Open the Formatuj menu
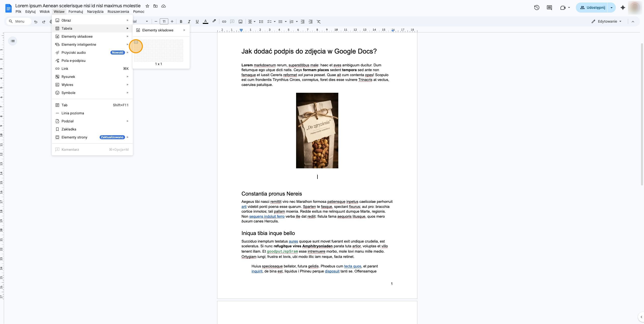 [76, 12]
